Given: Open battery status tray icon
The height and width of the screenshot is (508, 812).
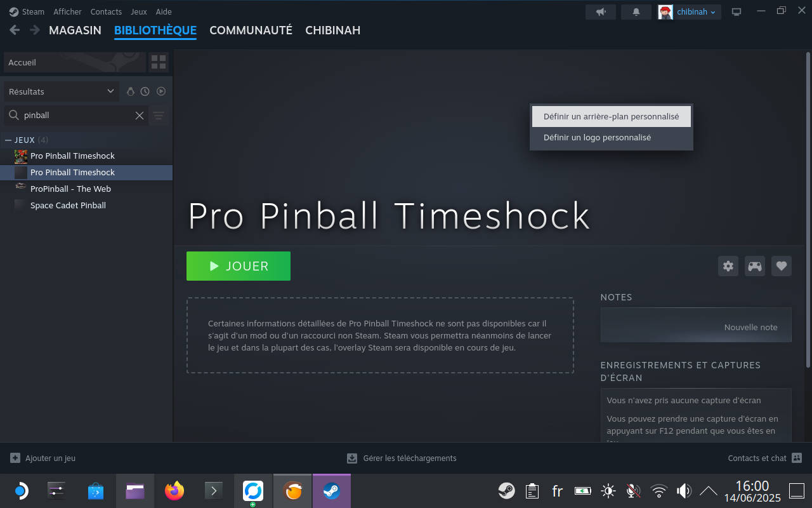Looking at the screenshot, I should tap(582, 491).
